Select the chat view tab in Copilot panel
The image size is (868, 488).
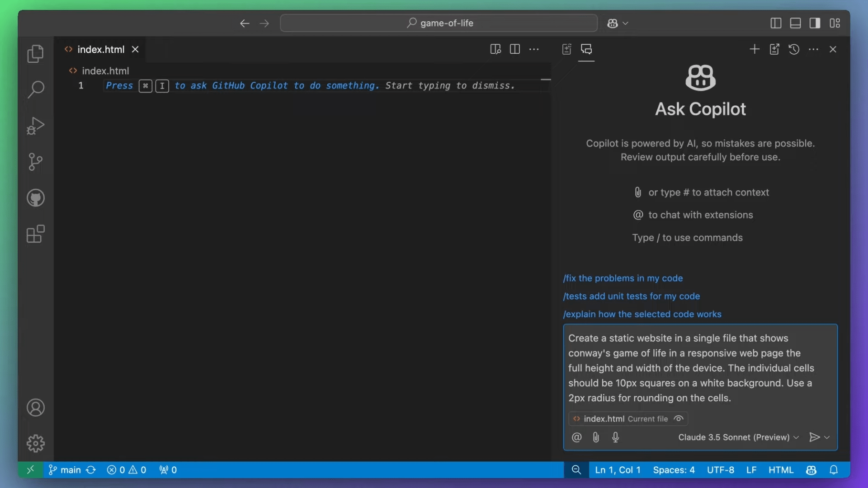pyautogui.click(x=586, y=49)
